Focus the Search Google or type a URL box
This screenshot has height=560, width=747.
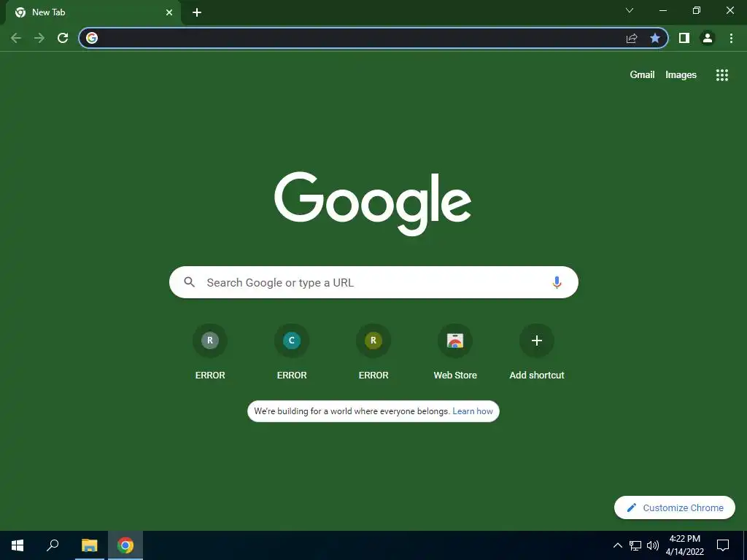pos(373,282)
